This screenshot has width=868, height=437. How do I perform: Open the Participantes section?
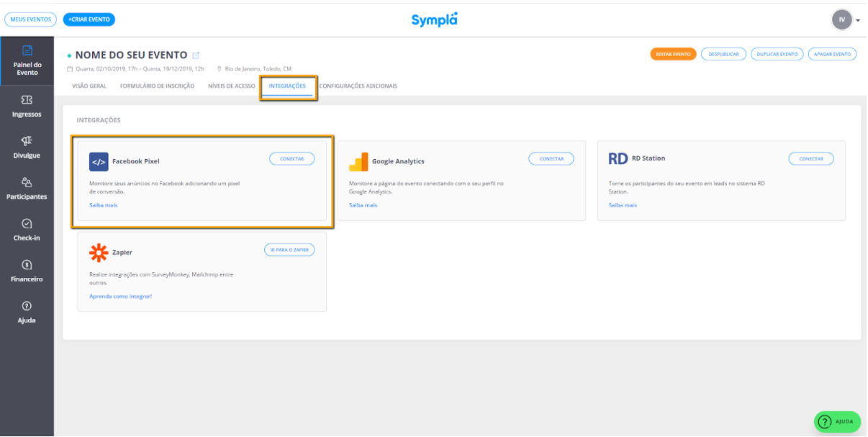[27, 189]
